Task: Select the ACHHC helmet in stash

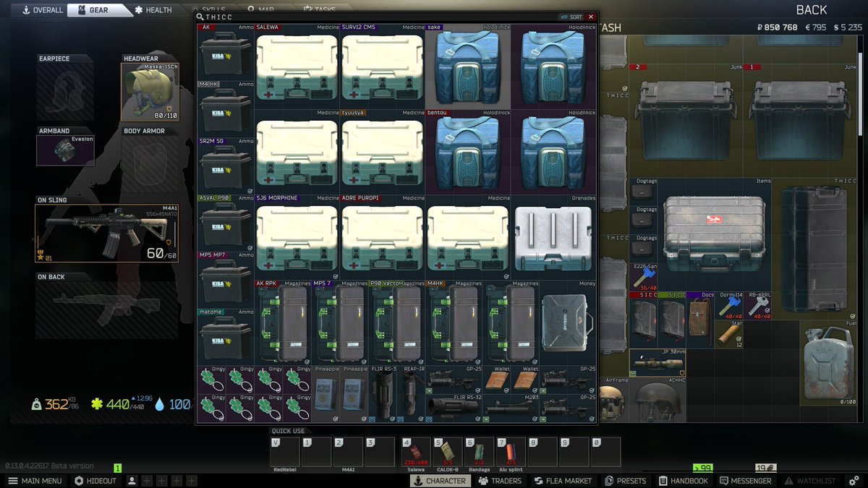Action: 657,399
